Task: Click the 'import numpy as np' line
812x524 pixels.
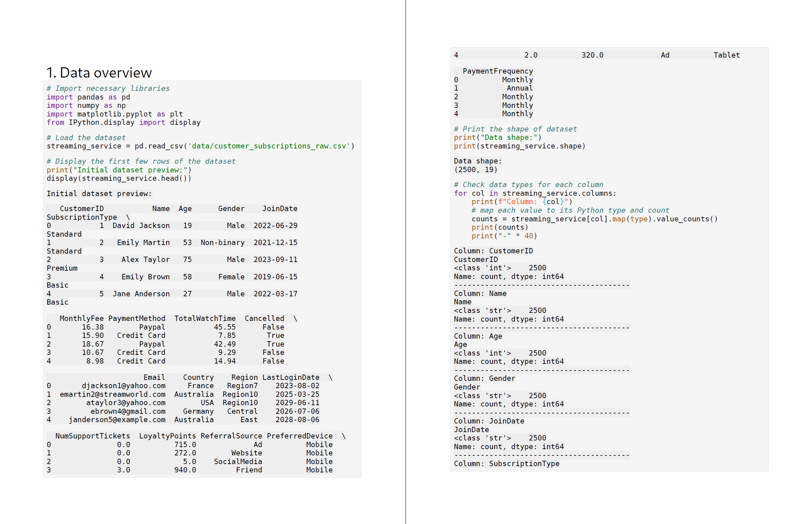Action: (86, 106)
